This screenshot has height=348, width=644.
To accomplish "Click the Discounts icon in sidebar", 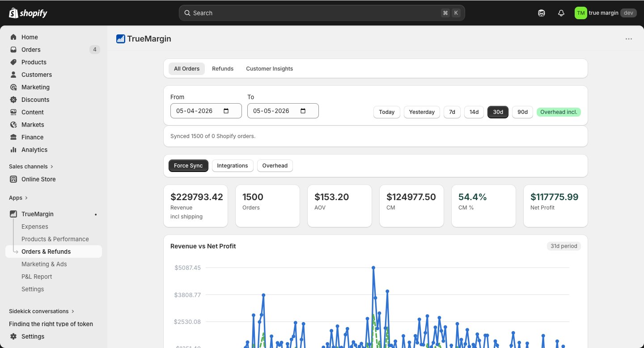I will pos(13,100).
